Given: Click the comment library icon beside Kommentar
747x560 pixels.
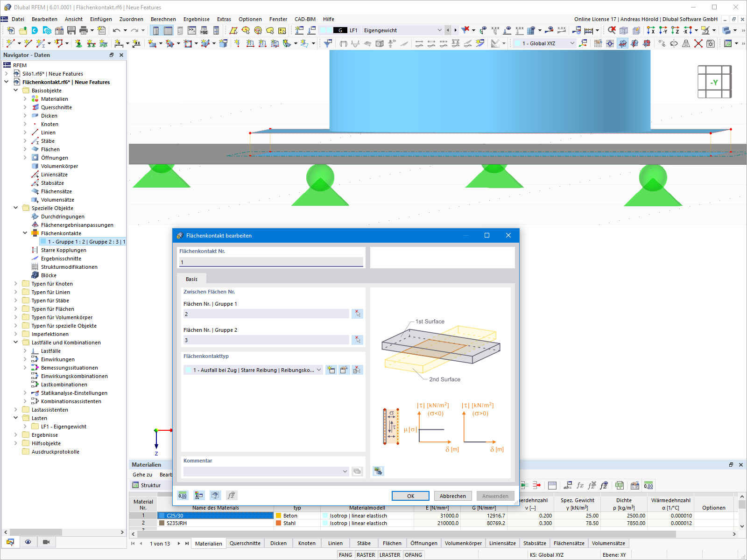Looking at the screenshot, I should 357,471.
